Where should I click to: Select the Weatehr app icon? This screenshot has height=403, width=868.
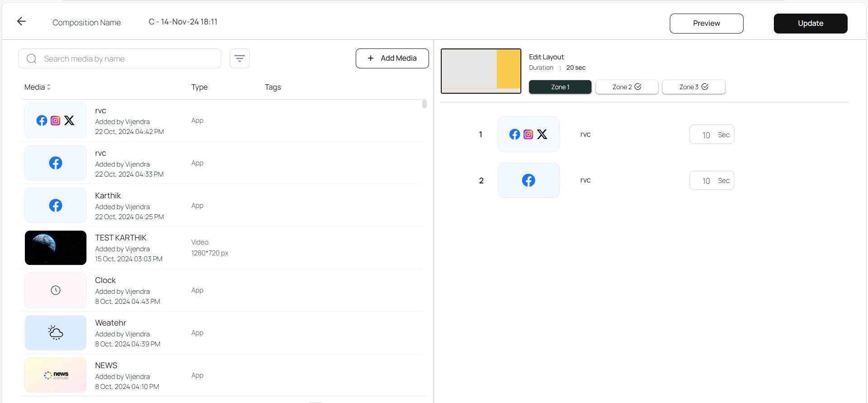click(56, 333)
